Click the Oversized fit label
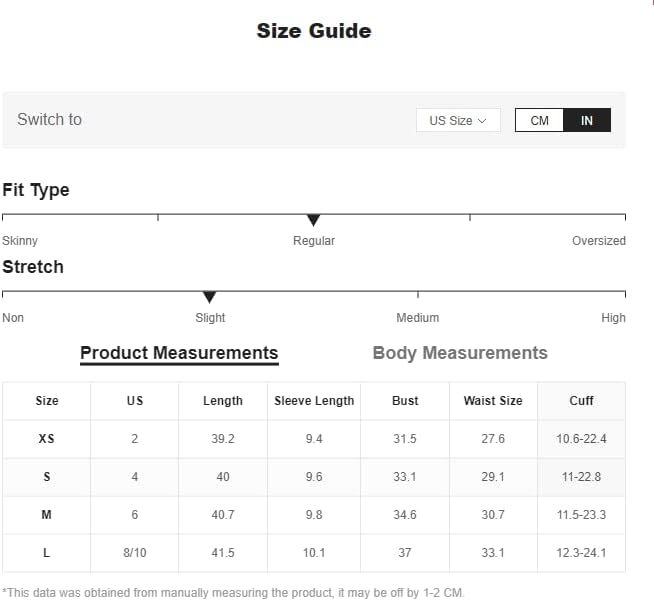654x601 pixels. 599,241
